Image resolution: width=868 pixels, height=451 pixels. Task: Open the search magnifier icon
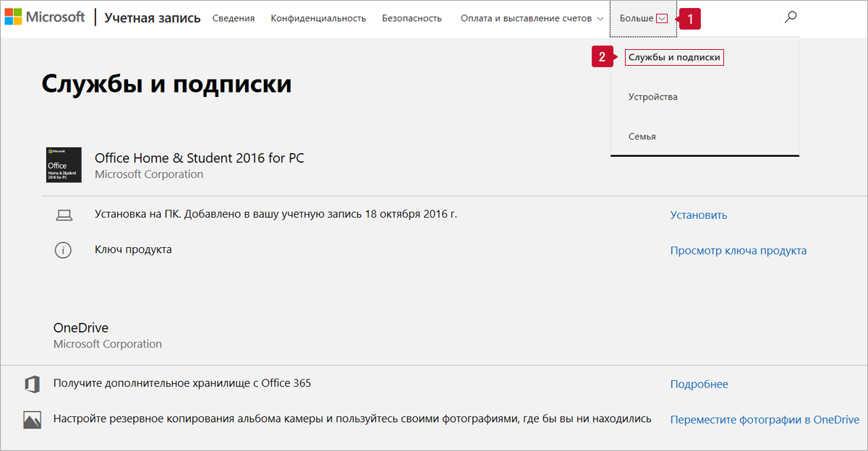[x=791, y=17]
